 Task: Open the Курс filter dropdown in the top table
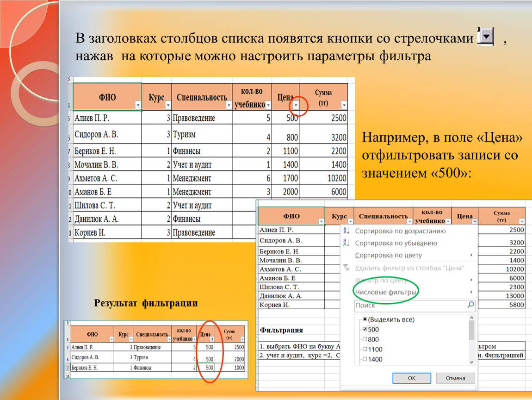[168, 105]
